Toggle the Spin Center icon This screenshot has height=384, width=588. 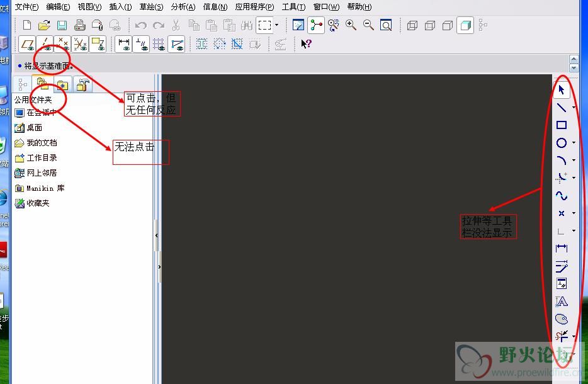click(x=316, y=25)
